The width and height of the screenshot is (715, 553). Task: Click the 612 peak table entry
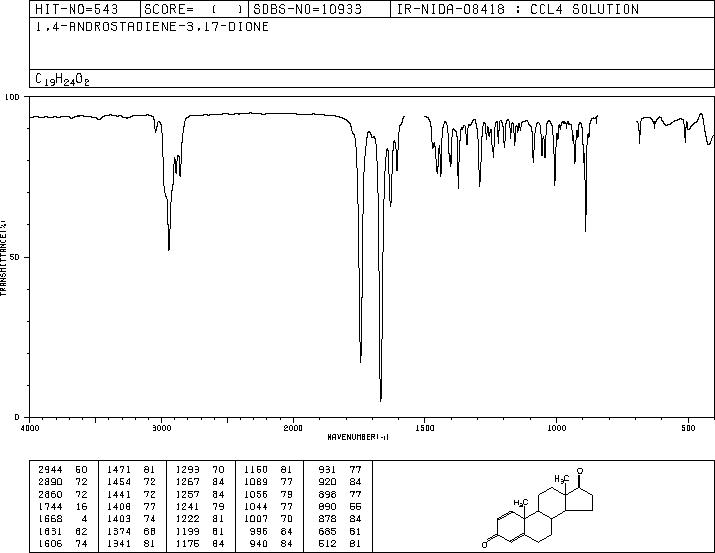click(340, 544)
